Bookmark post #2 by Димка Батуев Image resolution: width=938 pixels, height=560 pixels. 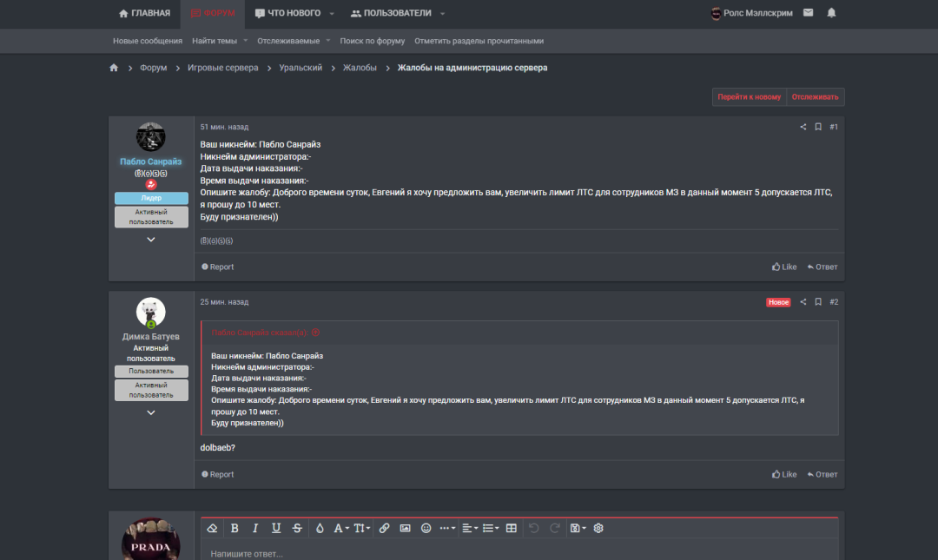pos(818,302)
